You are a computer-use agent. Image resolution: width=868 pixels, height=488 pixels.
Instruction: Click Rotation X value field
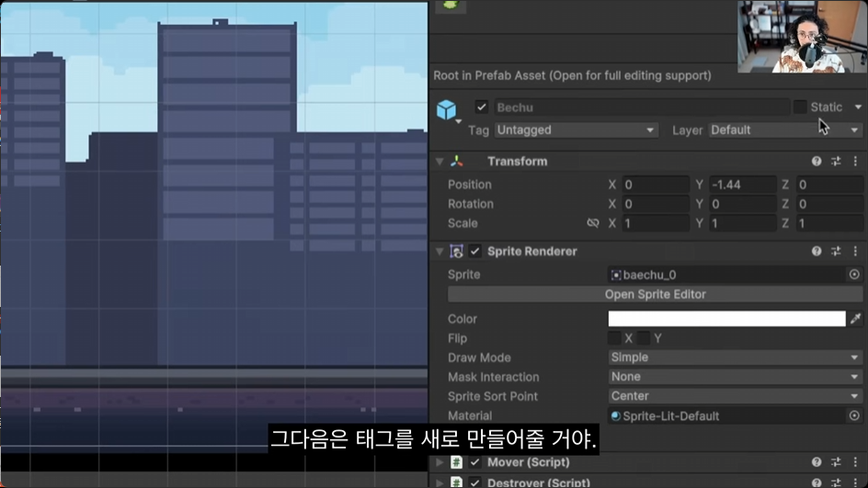(x=656, y=204)
